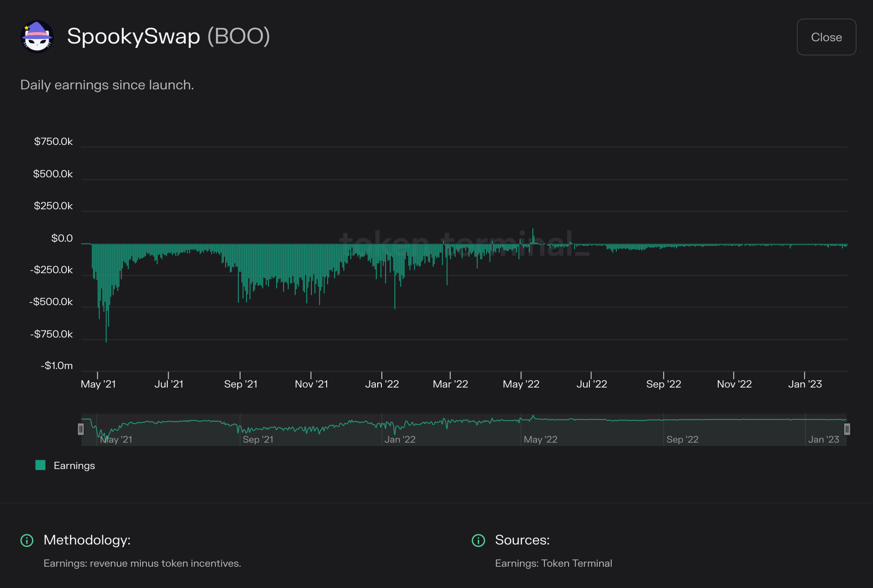Close the SpookySwap earnings panel
Viewport: 873px width, 588px height.
(x=826, y=37)
